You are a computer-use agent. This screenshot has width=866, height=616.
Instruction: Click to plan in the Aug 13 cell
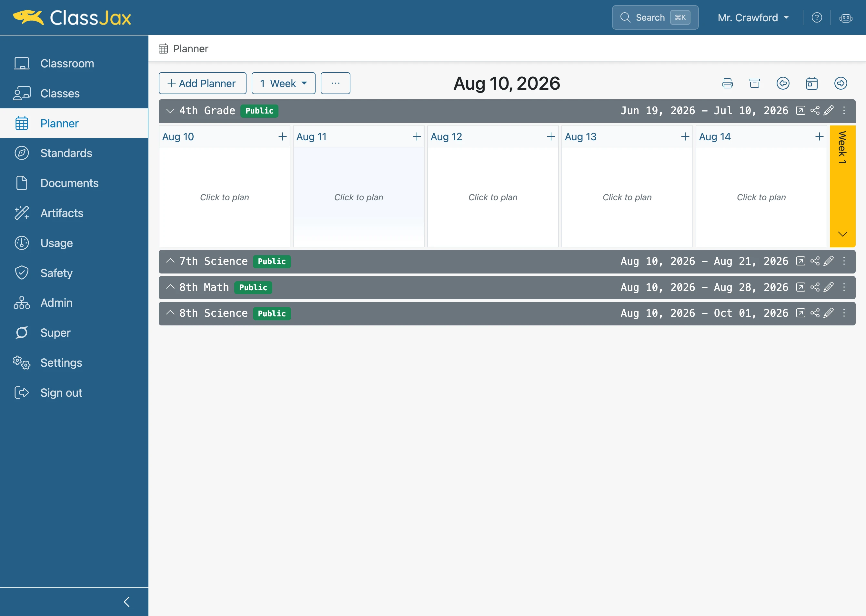pos(627,197)
